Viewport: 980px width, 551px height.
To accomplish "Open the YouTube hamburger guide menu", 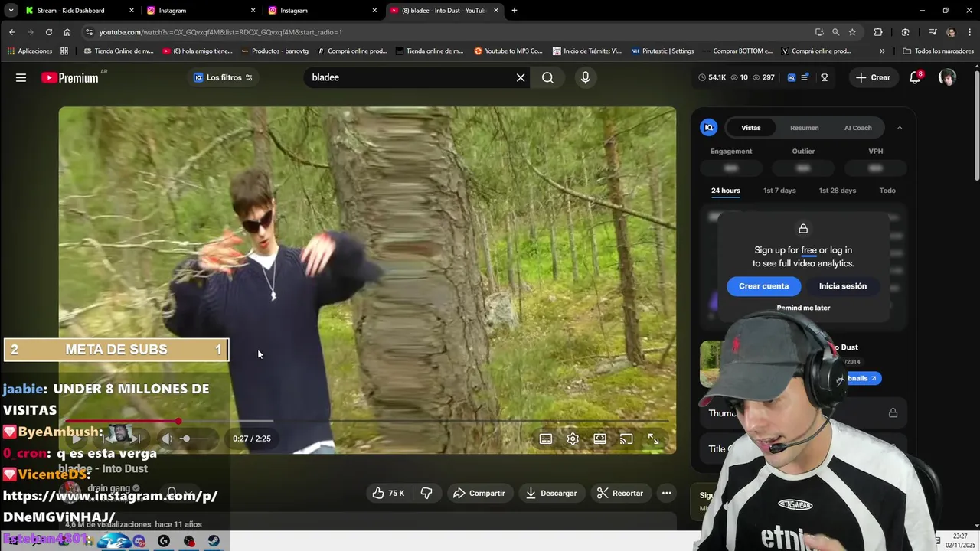I will coord(21,77).
